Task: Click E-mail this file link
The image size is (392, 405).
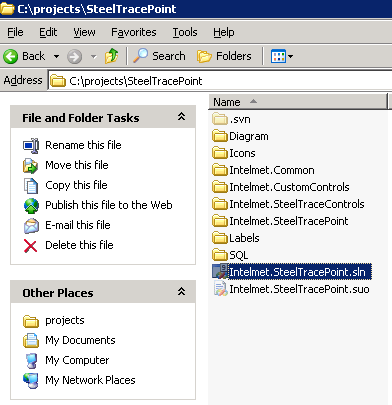Action: [78, 225]
